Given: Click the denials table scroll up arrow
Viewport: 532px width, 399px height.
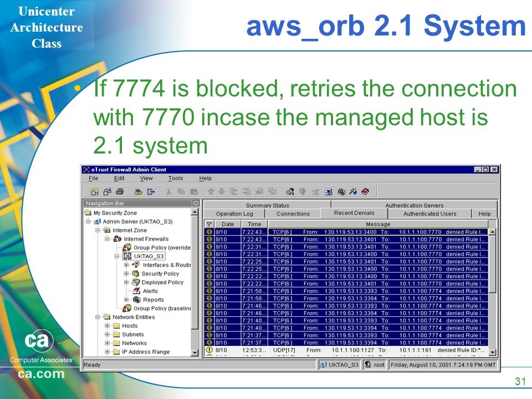Looking at the screenshot, I should click(492, 232).
